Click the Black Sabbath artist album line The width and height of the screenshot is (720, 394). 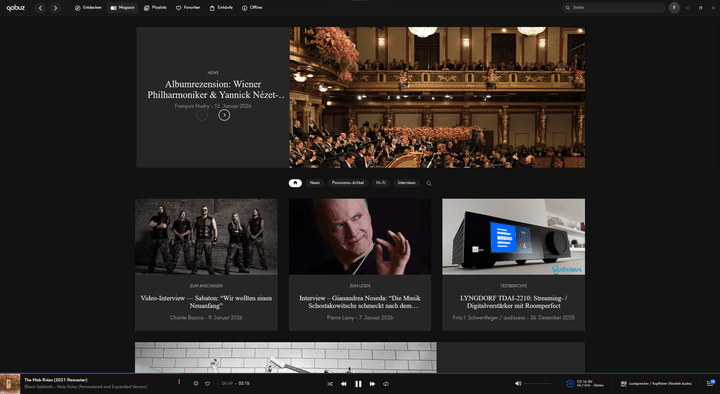click(x=86, y=387)
